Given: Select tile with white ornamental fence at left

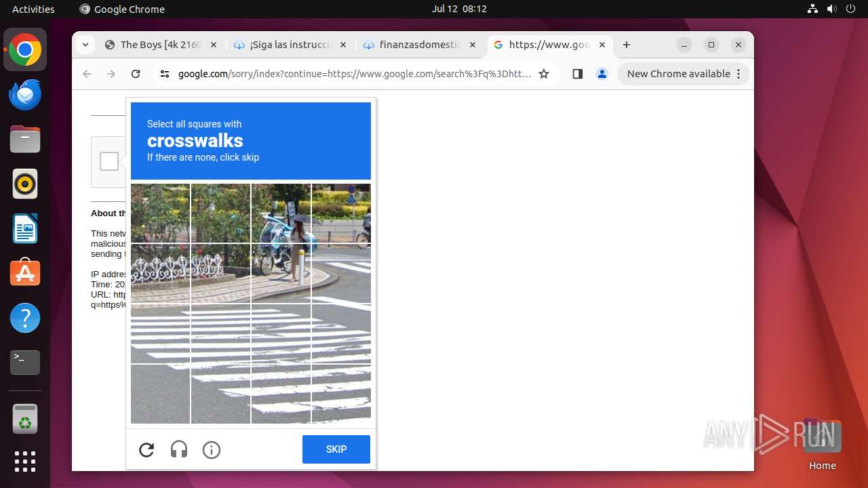Looking at the screenshot, I should pos(160,273).
